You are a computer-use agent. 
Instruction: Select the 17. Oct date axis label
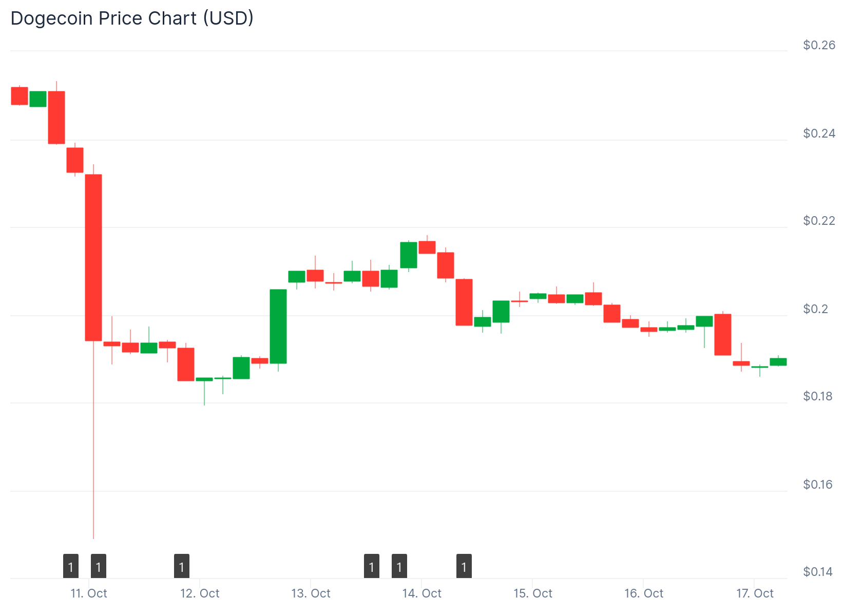pos(755,593)
